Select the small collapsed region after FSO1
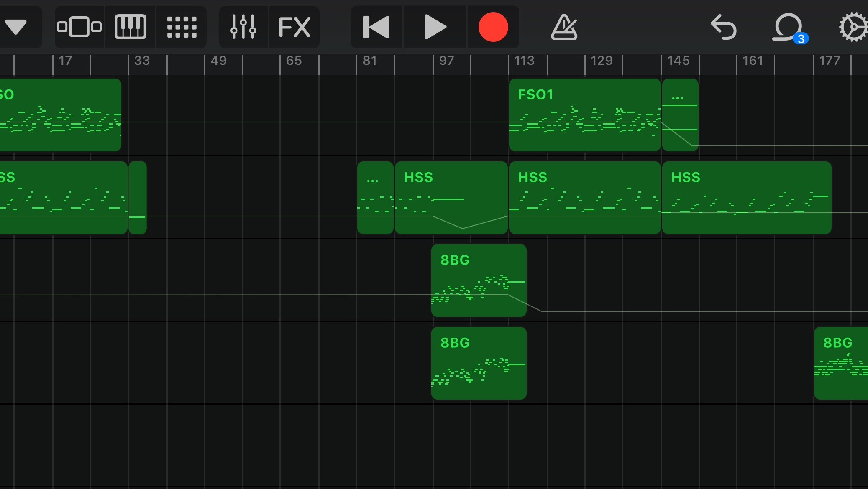868x489 pixels. coord(680,115)
